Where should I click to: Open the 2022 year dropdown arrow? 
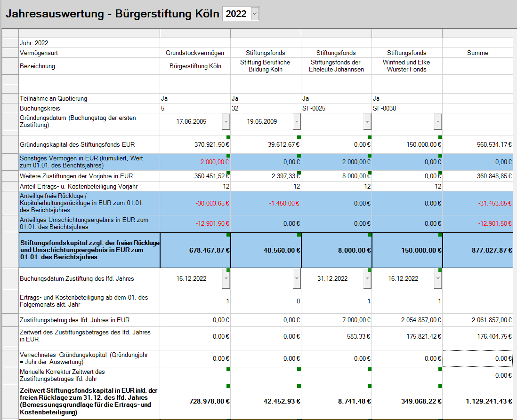click(x=255, y=14)
